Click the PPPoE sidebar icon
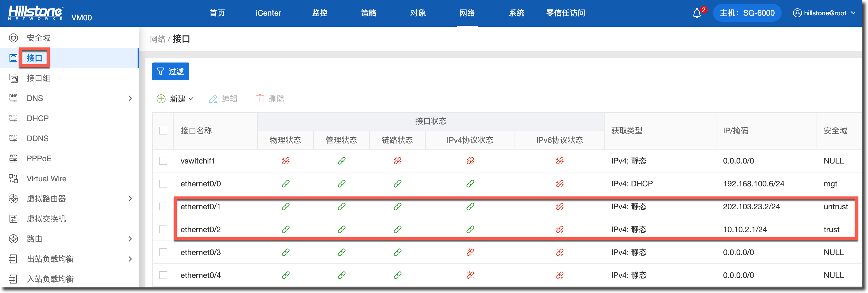This screenshot has width=868, height=293. (13, 158)
